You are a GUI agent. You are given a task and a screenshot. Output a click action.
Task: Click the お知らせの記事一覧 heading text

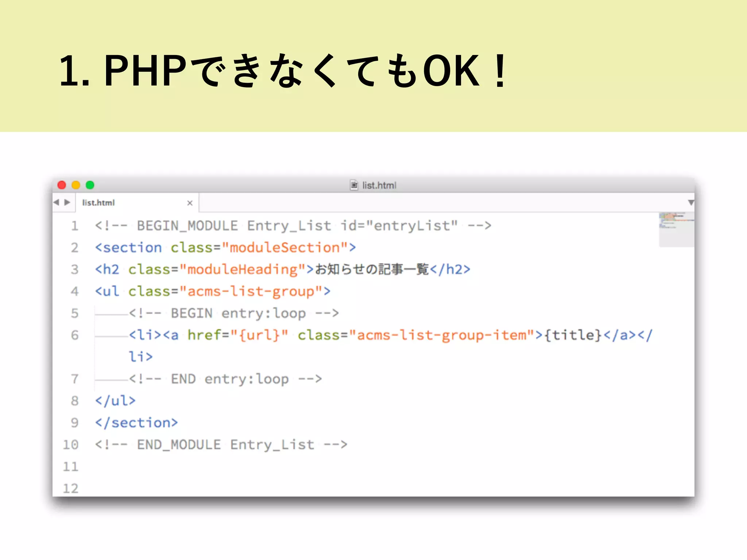(x=372, y=269)
